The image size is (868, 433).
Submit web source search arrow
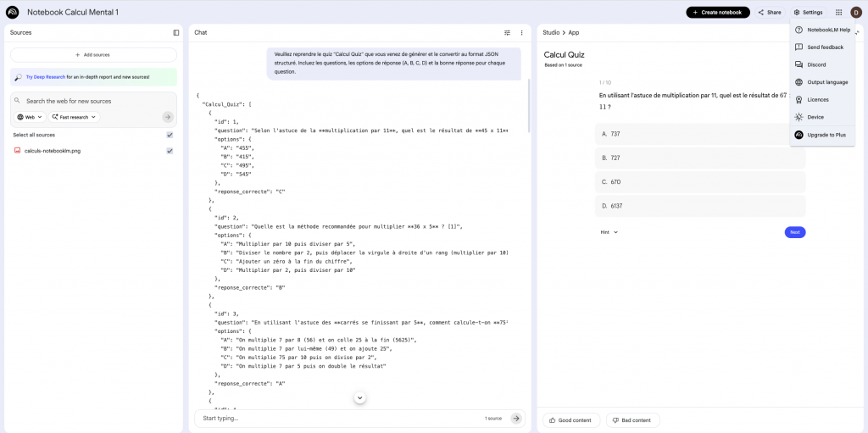point(168,117)
